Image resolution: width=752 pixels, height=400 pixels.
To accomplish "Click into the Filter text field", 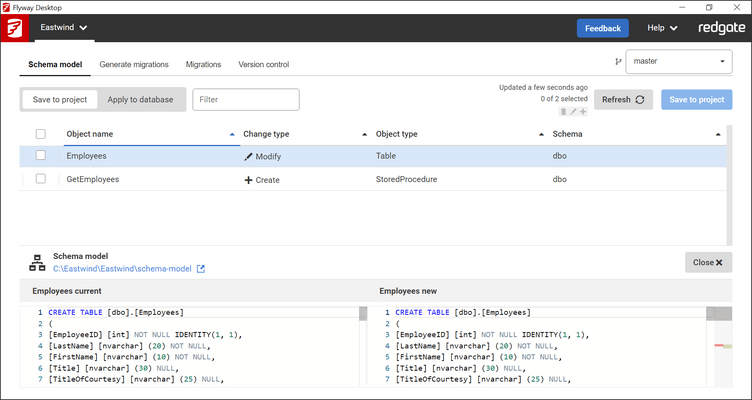I will point(245,99).
